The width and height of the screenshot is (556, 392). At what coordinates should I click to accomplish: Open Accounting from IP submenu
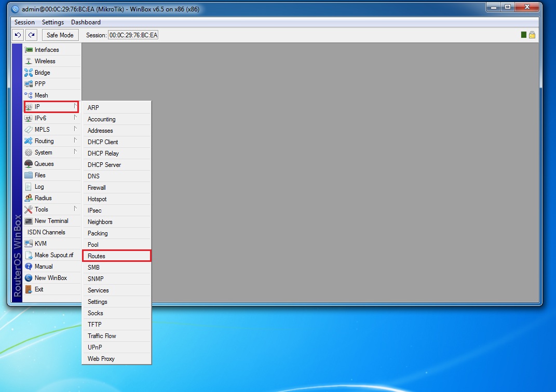pyautogui.click(x=117, y=119)
